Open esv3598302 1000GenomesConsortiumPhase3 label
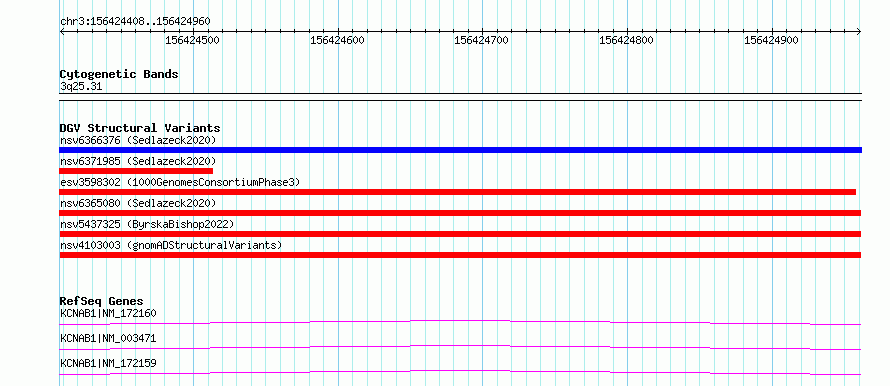Image resolution: width=890 pixels, height=386 pixels. (x=180, y=182)
